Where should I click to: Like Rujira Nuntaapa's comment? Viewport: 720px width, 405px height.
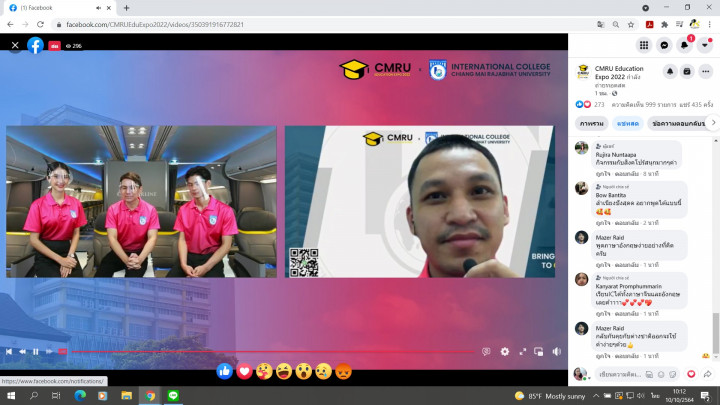point(603,174)
